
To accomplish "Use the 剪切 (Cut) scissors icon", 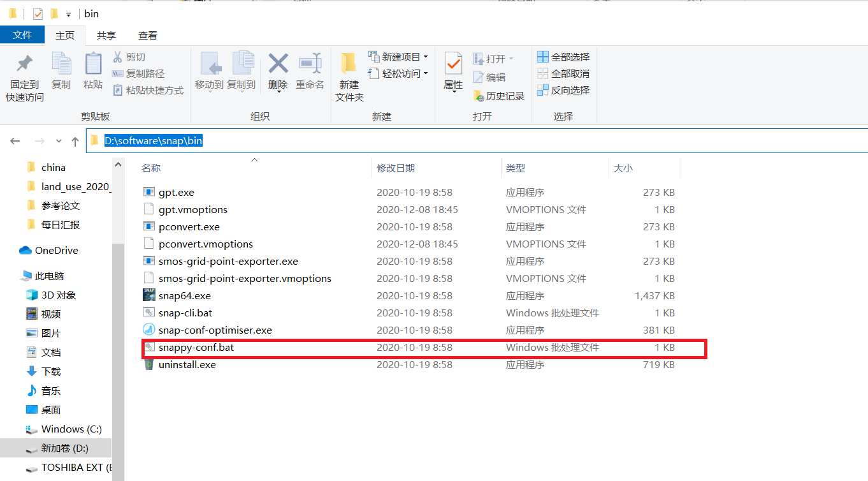I will point(123,57).
